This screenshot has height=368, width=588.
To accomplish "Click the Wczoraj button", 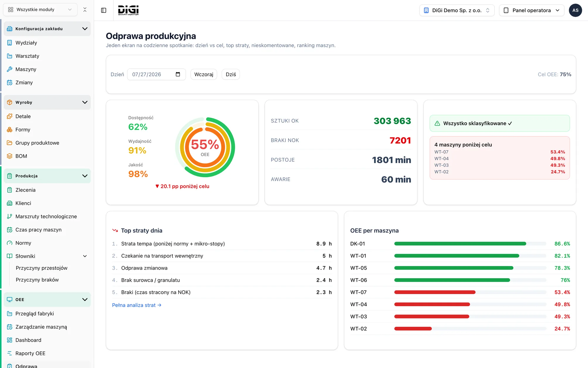I will coord(204,74).
